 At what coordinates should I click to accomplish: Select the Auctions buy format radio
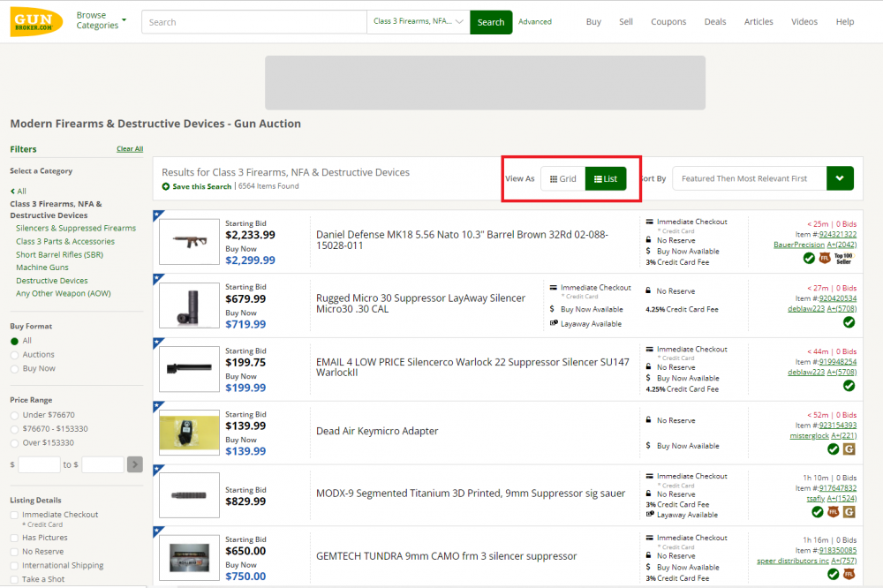15,355
